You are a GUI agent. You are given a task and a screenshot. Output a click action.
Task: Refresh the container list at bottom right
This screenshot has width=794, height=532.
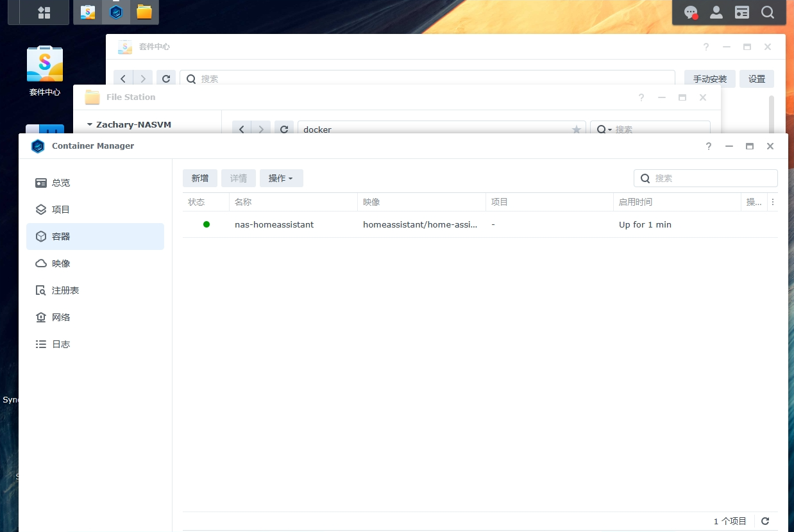(x=765, y=521)
